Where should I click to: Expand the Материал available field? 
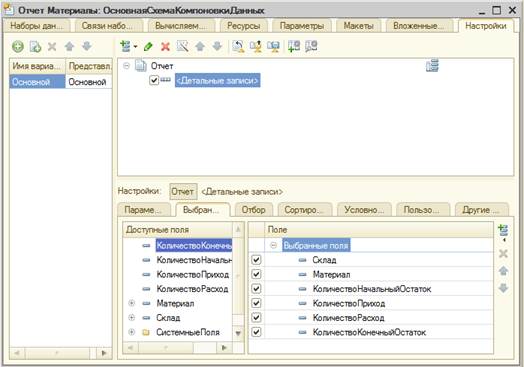pyautogui.click(x=131, y=303)
